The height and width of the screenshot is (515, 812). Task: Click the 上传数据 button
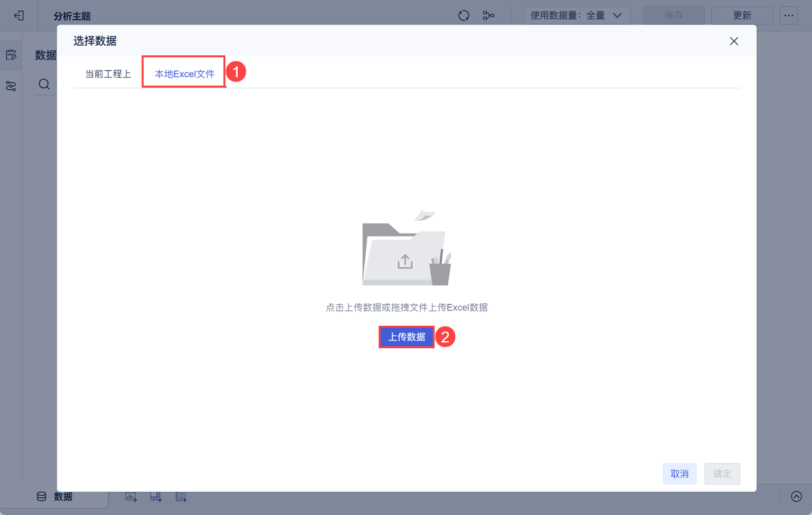[x=406, y=337]
